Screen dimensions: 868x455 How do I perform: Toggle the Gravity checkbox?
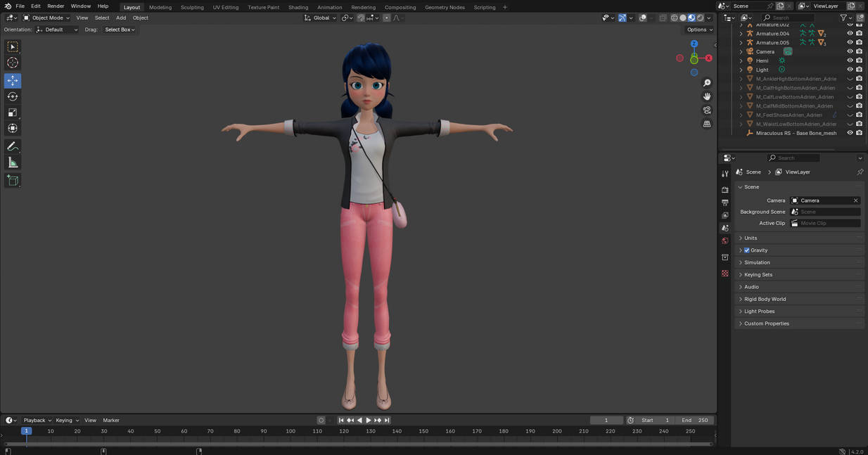click(x=747, y=250)
